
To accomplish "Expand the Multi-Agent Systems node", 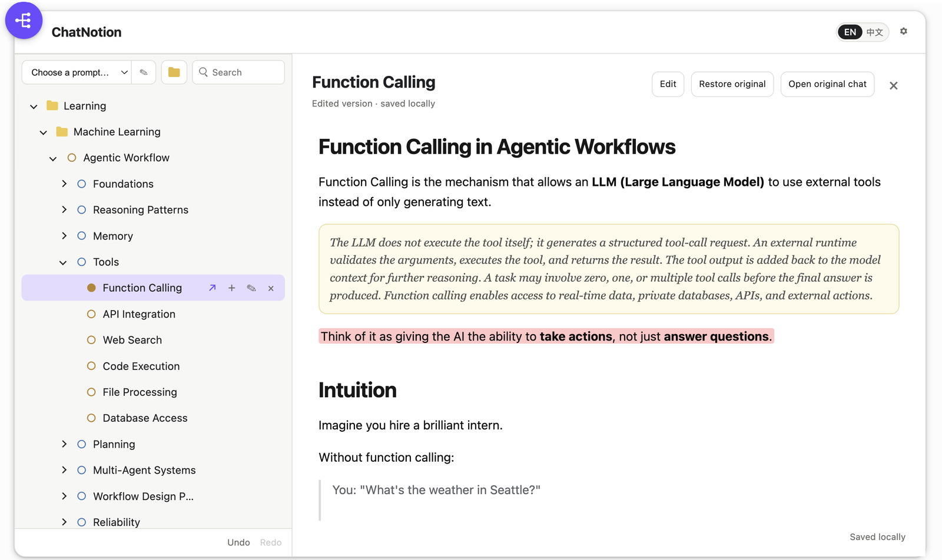I will click(64, 469).
